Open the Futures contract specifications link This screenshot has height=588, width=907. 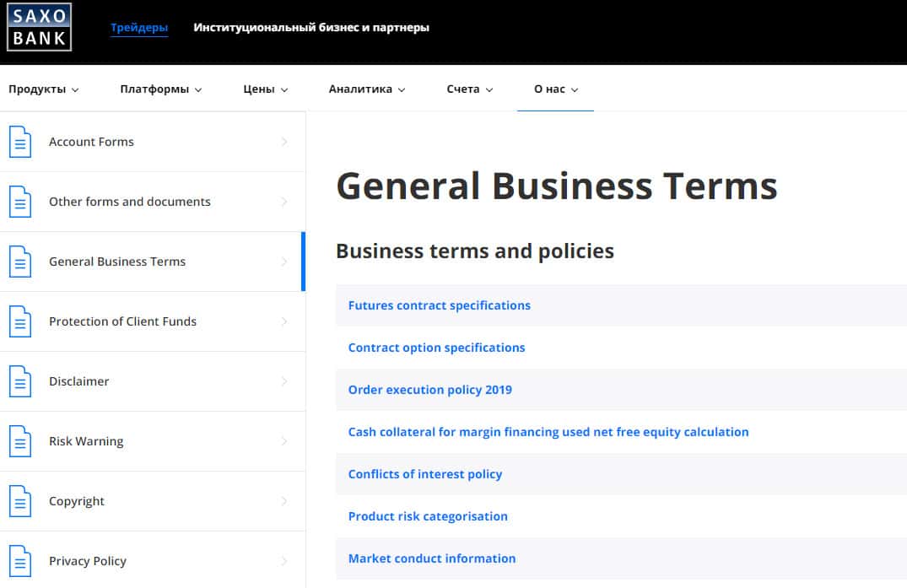439,305
